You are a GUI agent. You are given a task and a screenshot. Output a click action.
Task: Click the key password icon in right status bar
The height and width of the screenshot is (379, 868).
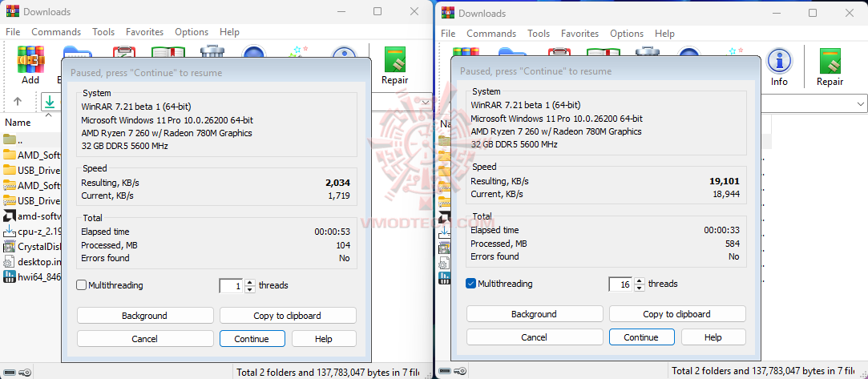[459, 371]
